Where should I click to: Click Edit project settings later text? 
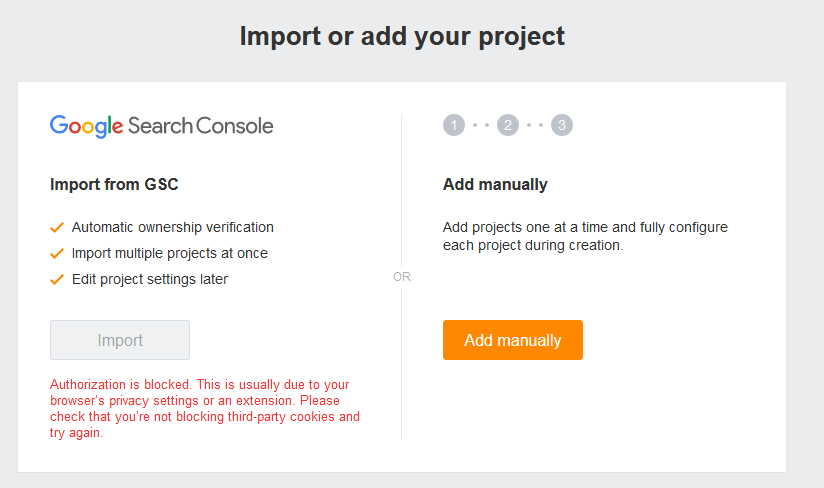[150, 279]
